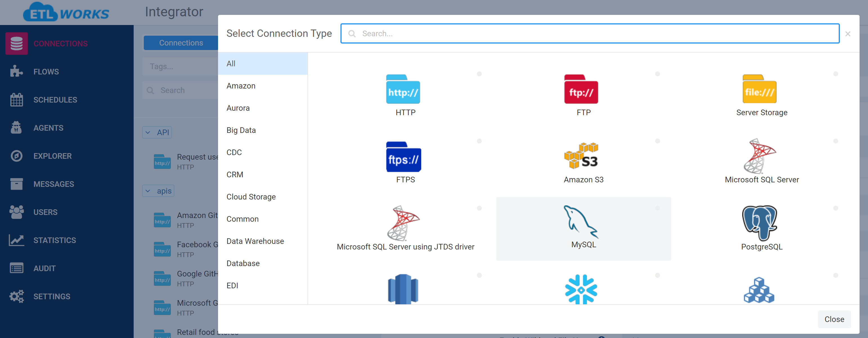Collapse the API tag group

coord(157,133)
